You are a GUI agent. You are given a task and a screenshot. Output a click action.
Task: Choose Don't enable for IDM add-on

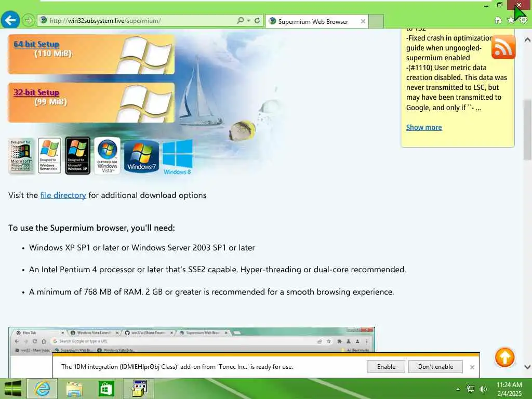point(435,367)
